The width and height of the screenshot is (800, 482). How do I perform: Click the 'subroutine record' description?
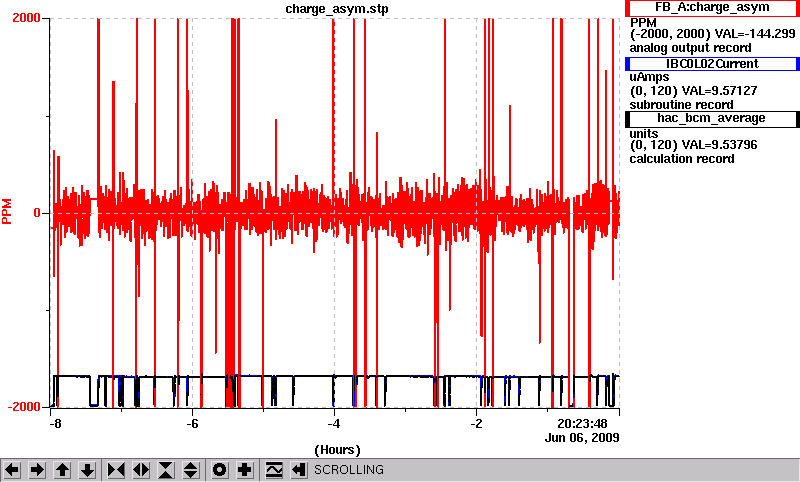point(681,105)
